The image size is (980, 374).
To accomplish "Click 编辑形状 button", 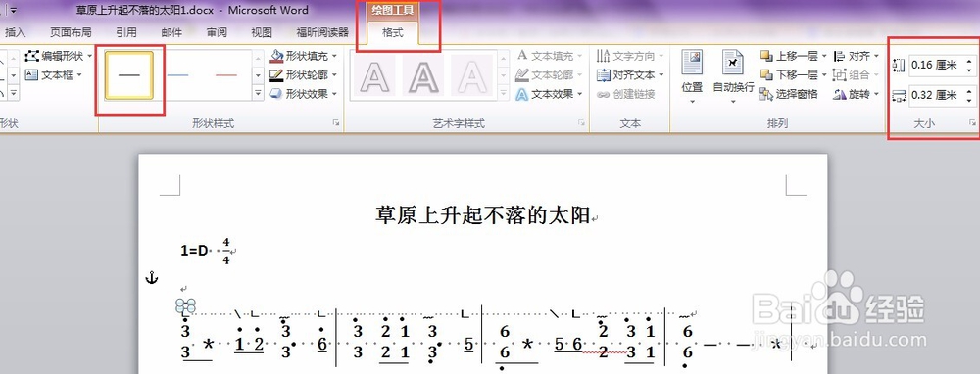I will 58,56.
